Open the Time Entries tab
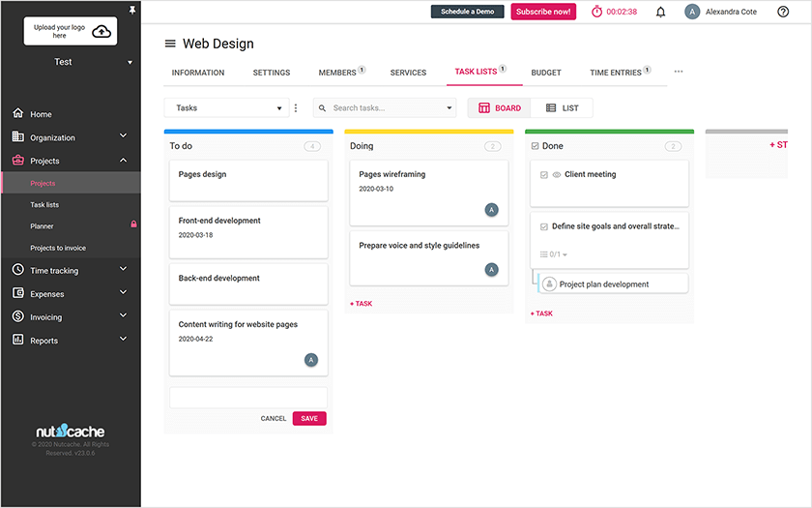Viewport: 812px width, 508px height. click(x=620, y=72)
